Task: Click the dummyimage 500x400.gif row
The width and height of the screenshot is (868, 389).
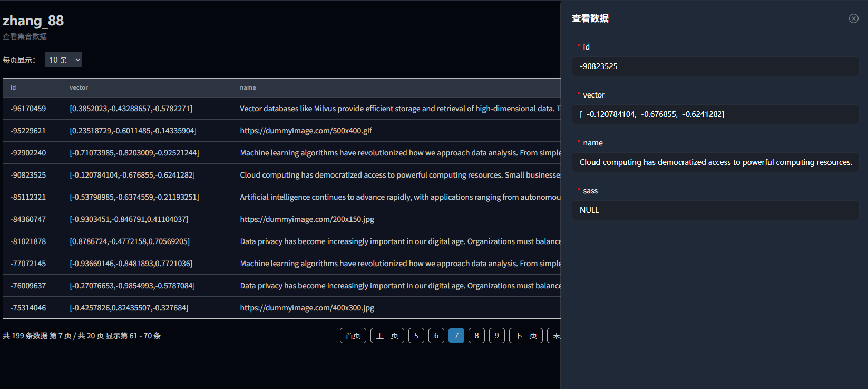Action: click(x=306, y=131)
